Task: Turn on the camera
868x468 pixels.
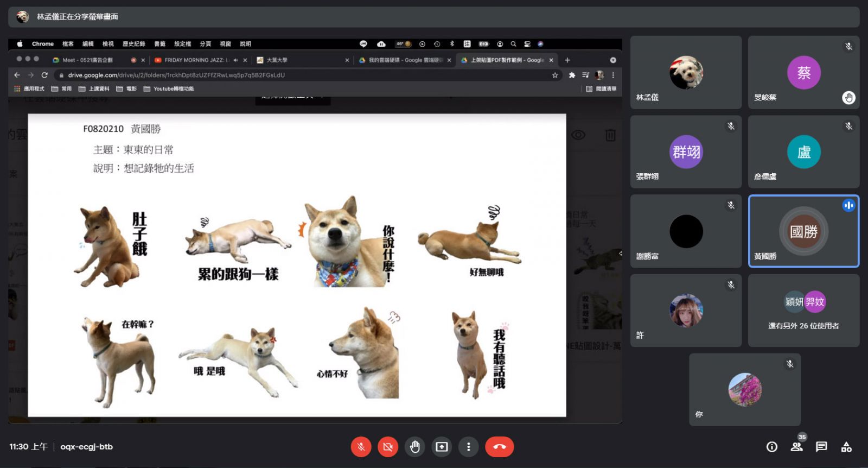Action: (x=387, y=447)
